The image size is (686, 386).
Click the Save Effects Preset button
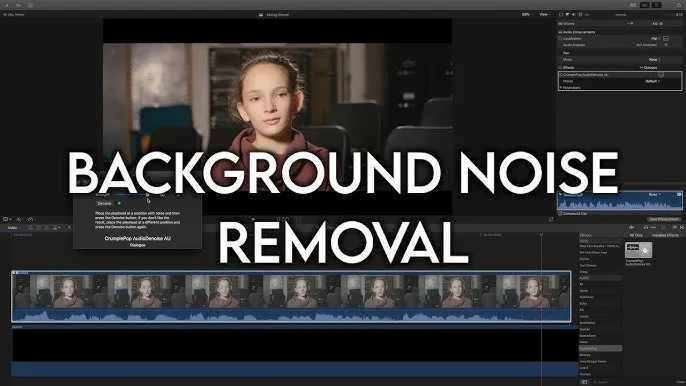(x=664, y=219)
